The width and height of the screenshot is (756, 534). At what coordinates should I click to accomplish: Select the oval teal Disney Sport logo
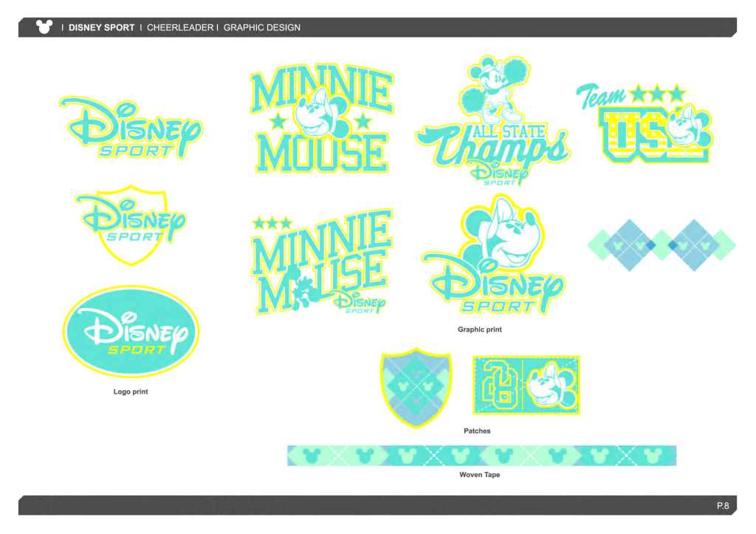pyautogui.click(x=131, y=332)
